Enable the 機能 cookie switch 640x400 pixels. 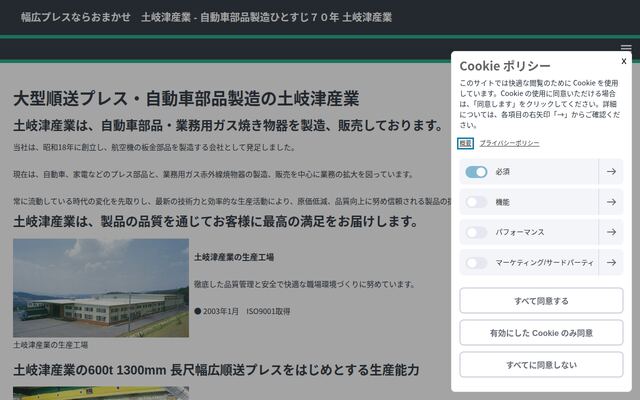coord(476,202)
